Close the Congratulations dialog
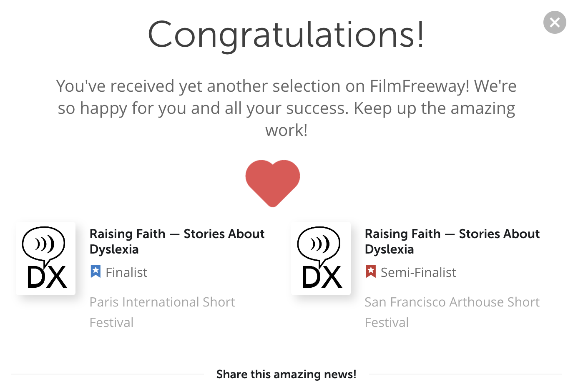 click(x=554, y=22)
